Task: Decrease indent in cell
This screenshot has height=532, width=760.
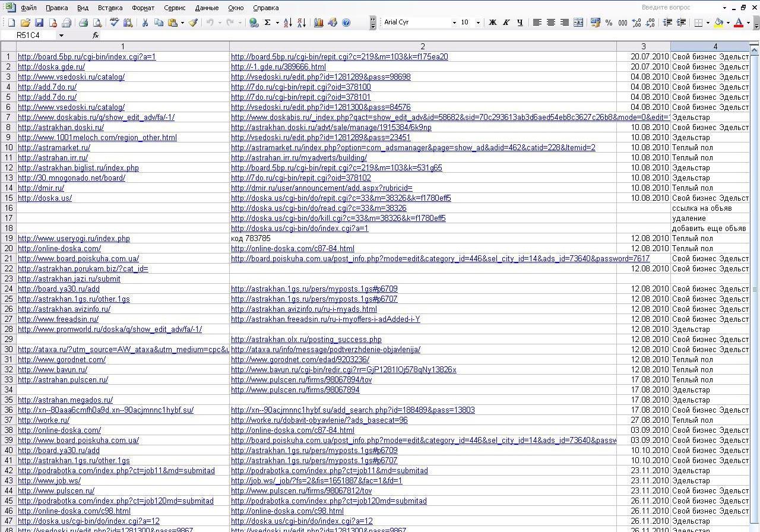Action: click(667, 23)
